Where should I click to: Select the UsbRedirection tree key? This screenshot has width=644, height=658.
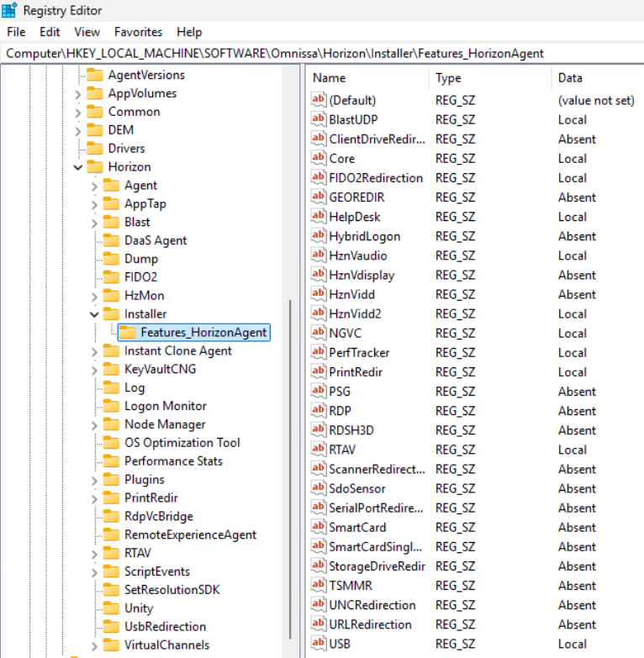[166, 627]
